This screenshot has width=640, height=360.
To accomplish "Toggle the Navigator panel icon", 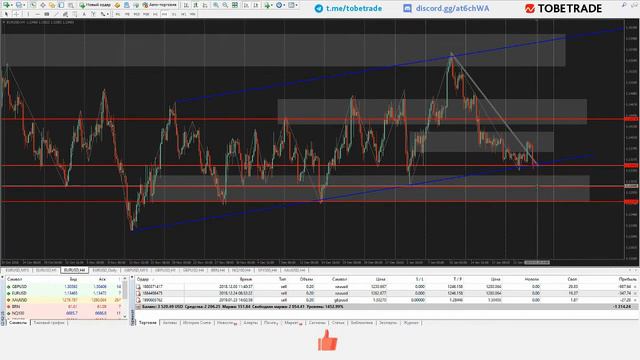I will [52, 5].
